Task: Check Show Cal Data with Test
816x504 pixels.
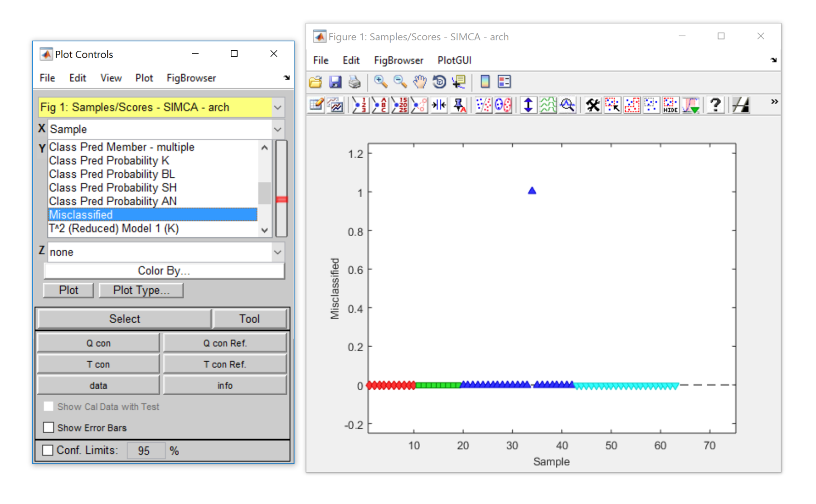Action: coord(49,406)
